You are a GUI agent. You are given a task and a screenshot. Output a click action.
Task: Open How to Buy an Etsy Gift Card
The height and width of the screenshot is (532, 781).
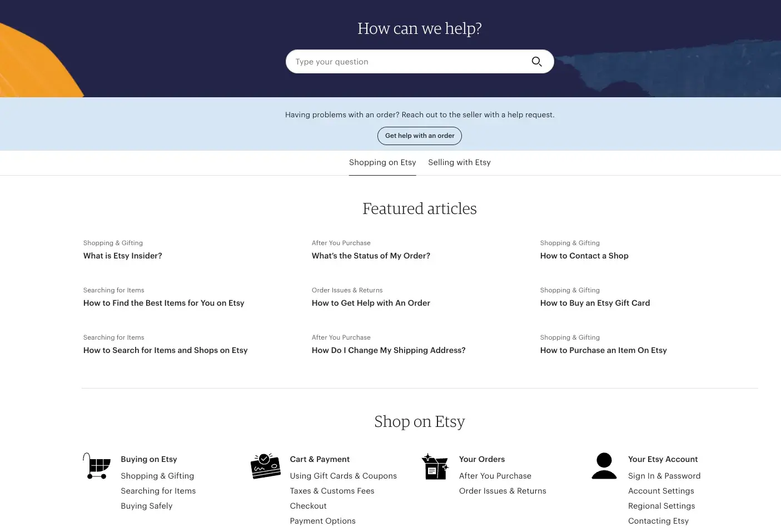click(595, 303)
